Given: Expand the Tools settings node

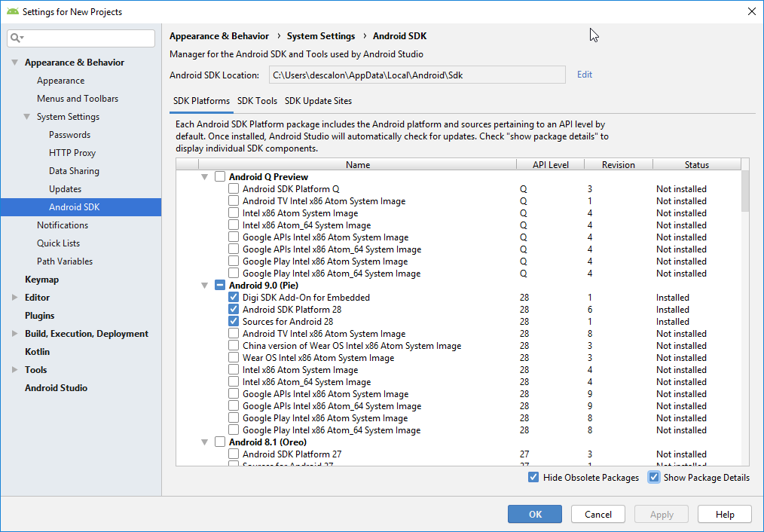Looking at the screenshot, I should click(14, 370).
